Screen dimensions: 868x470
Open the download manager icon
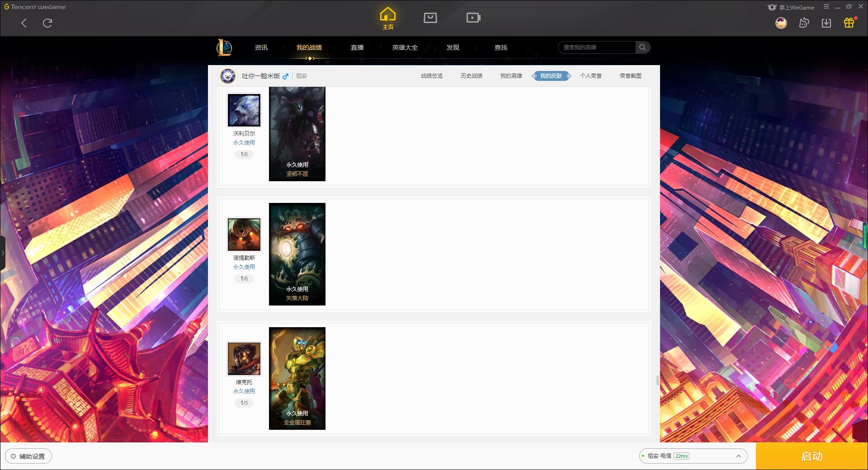pyautogui.click(x=826, y=23)
